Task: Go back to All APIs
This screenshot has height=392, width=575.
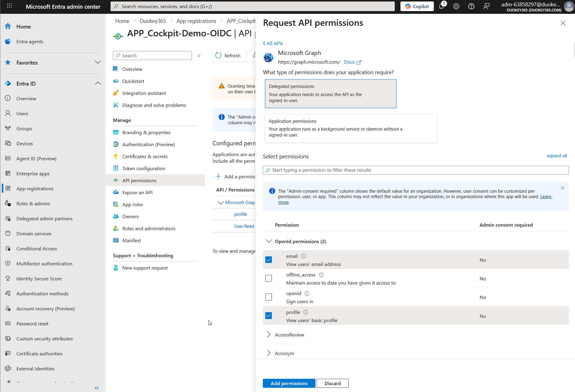Action: pyautogui.click(x=273, y=43)
